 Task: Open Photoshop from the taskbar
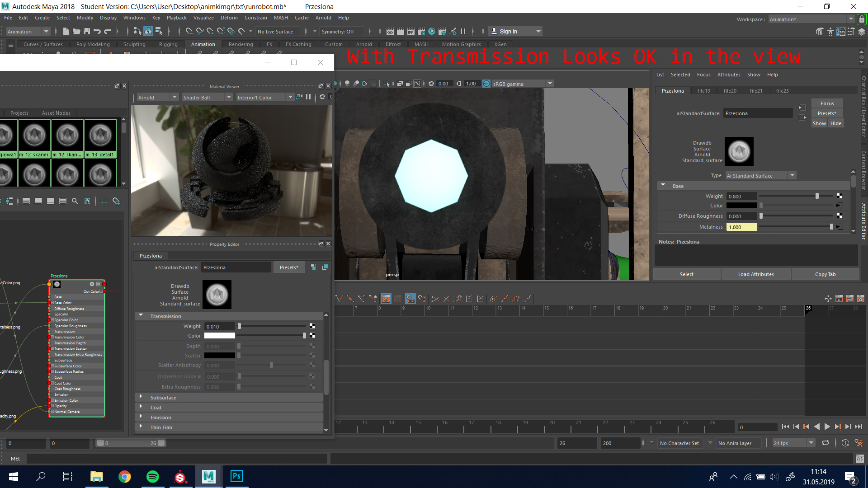[236, 476]
